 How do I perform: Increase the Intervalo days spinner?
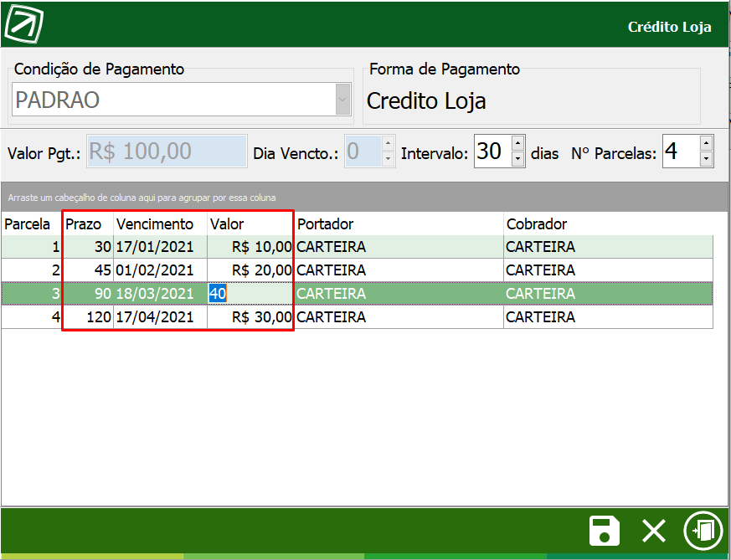[x=518, y=142]
